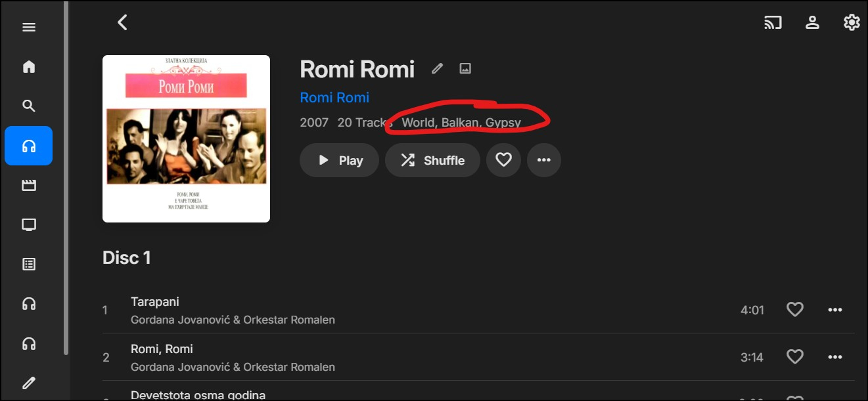
Task: Open the hamburger navigation menu
Action: coord(29,28)
